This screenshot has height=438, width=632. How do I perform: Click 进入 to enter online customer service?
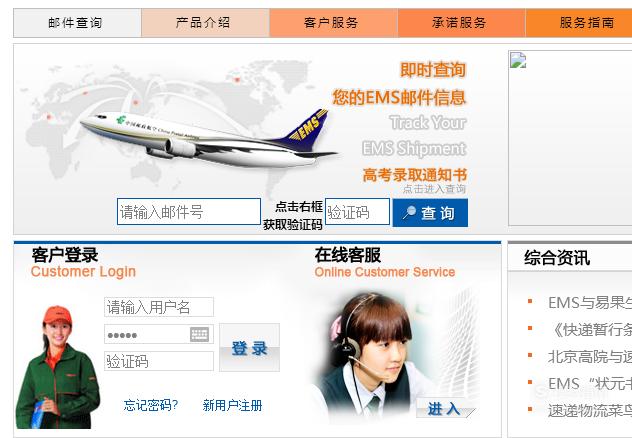tap(445, 408)
